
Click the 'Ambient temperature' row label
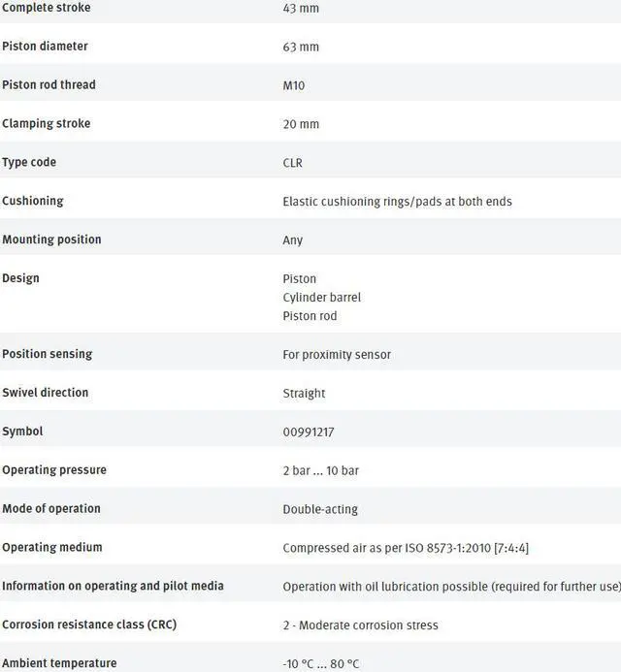tap(59, 663)
